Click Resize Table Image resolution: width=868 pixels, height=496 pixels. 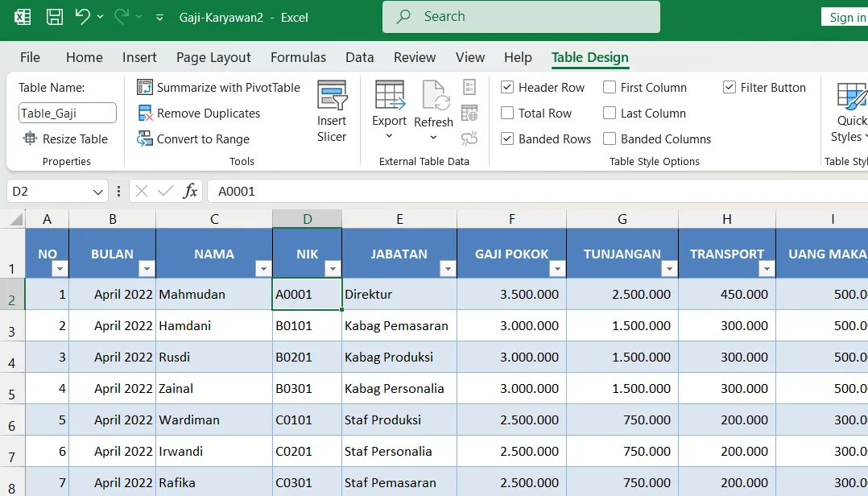pyautogui.click(x=65, y=139)
